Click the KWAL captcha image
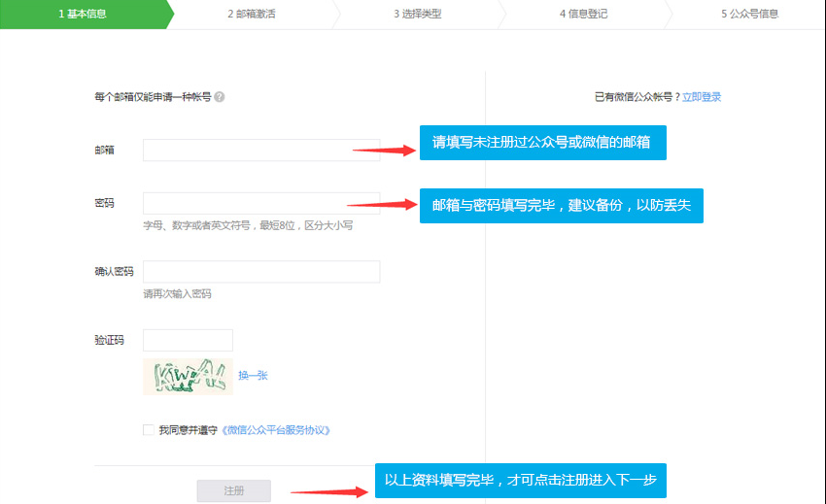 click(188, 376)
